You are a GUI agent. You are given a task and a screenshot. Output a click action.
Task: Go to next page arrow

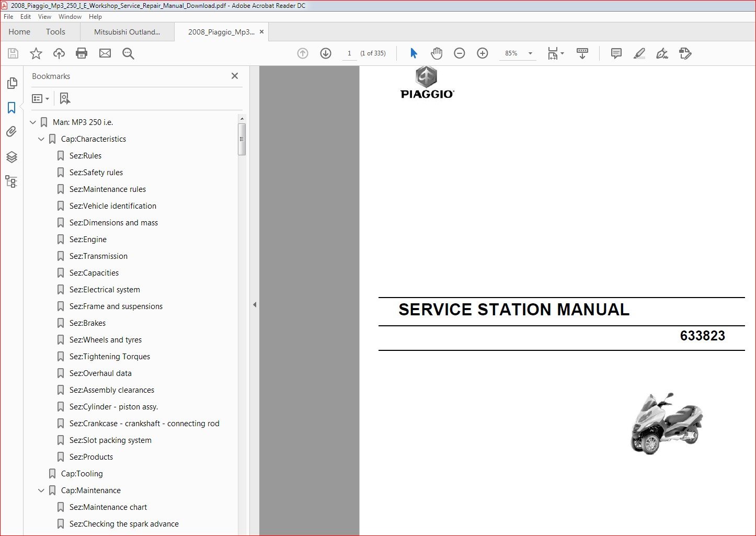point(326,53)
